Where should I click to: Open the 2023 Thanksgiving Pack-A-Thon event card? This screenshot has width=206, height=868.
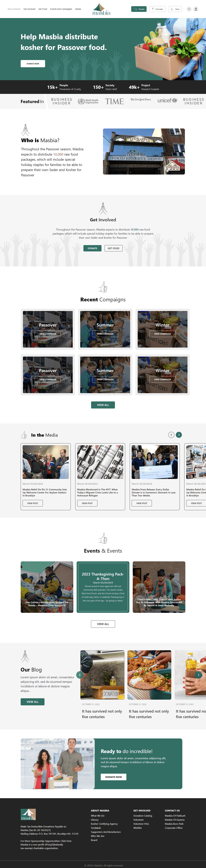click(103, 587)
